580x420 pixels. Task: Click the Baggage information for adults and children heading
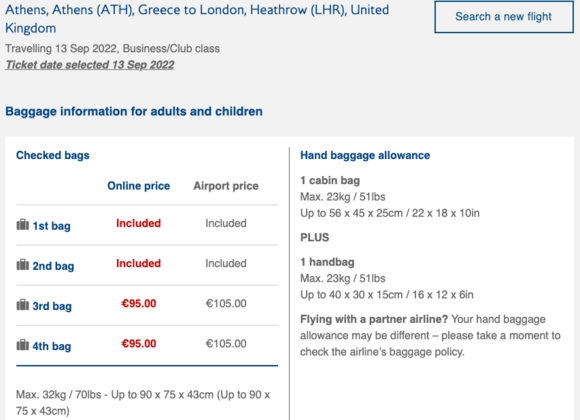tap(134, 111)
